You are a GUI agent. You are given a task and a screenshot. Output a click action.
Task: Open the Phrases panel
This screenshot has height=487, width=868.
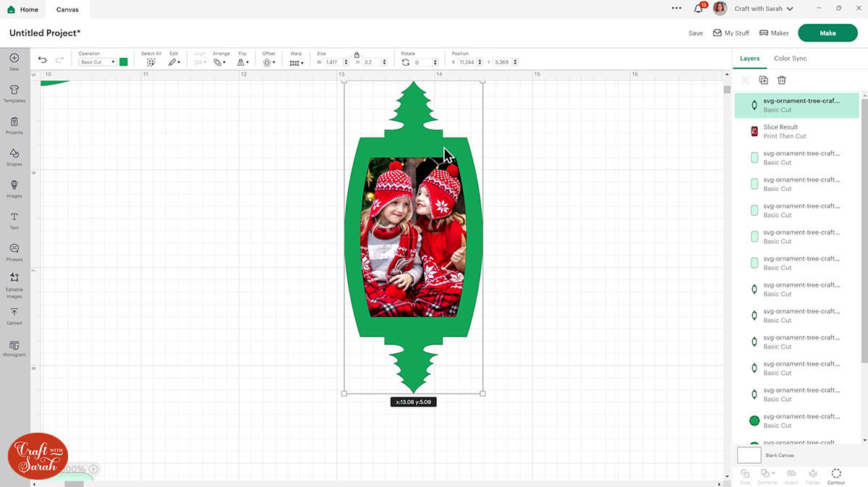pos(14,251)
